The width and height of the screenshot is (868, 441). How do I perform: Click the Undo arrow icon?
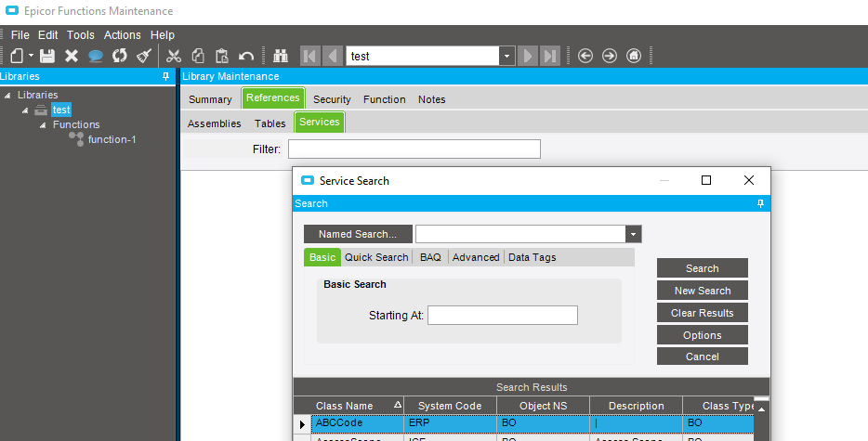pos(245,56)
